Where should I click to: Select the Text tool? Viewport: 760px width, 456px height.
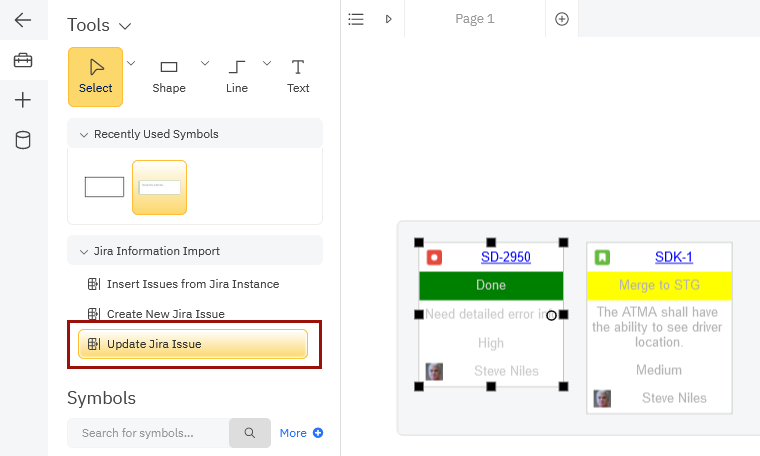click(298, 76)
